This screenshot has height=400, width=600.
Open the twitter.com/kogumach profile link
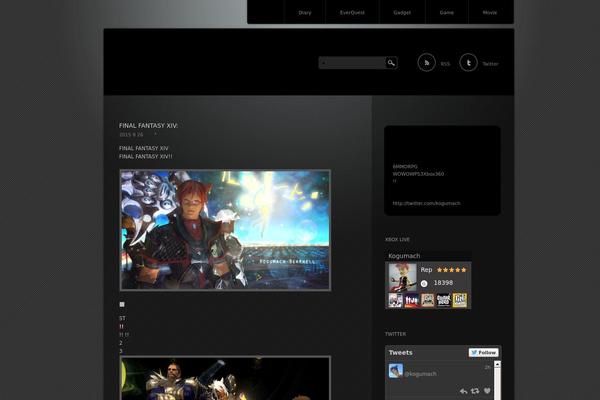pyautogui.click(x=426, y=203)
